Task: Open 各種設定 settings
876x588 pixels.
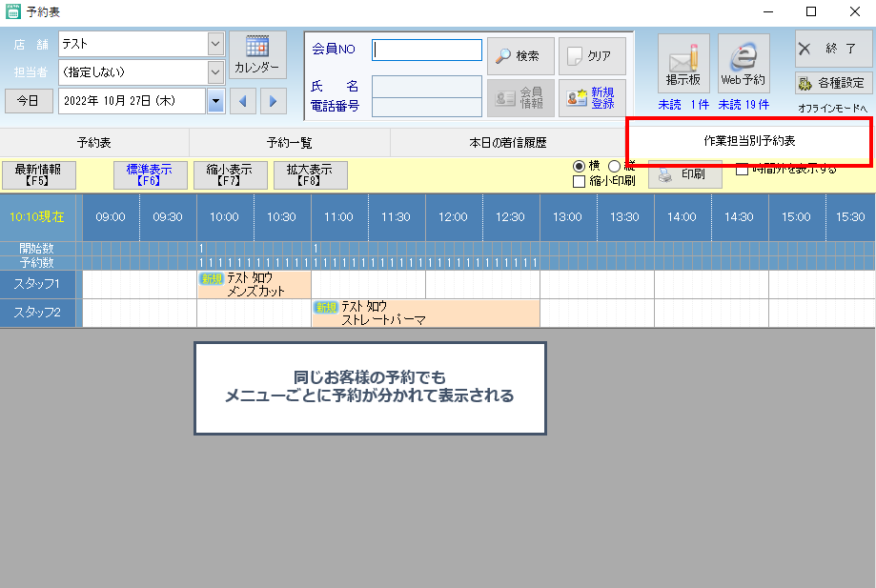Action: pyautogui.click(x=833, y=83)
